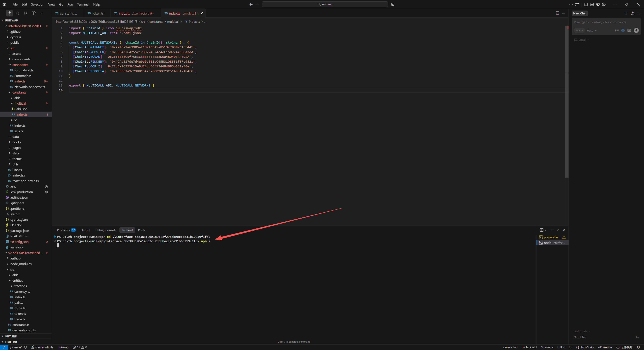Click the microphone voice input icon

point(636,31)
